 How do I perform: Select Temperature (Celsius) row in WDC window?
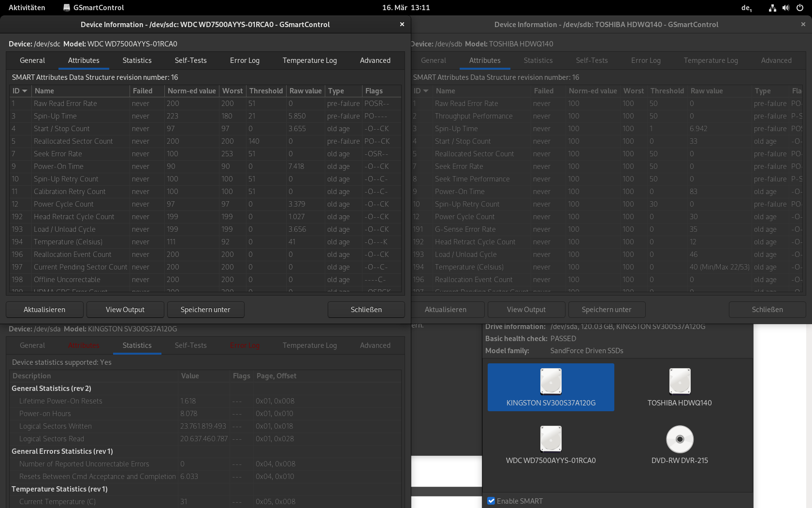(205, 242)
